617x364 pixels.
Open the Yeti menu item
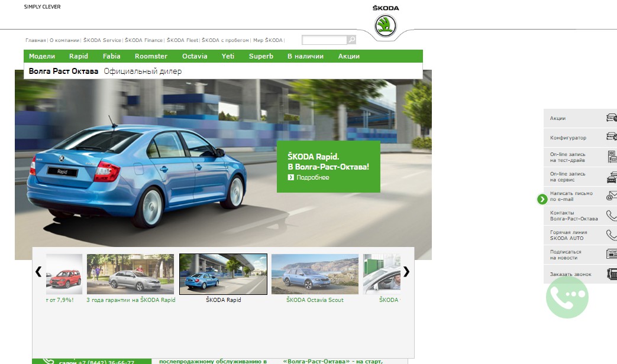(x=228, y=56)
